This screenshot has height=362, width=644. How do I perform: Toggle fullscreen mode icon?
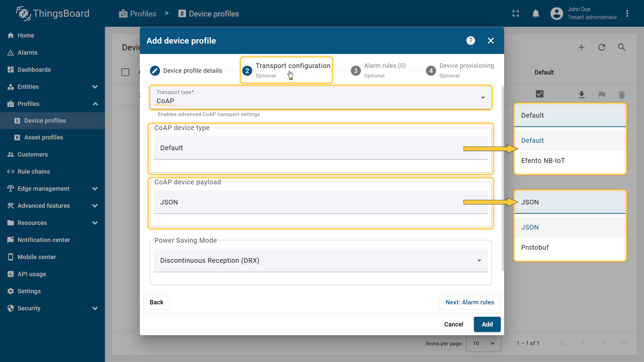point(516,14)
